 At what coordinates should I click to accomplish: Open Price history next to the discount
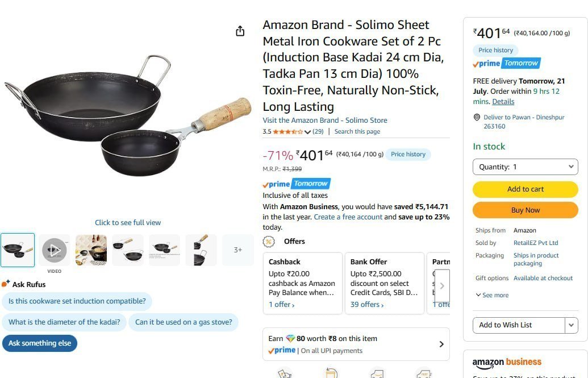(408, 154)
